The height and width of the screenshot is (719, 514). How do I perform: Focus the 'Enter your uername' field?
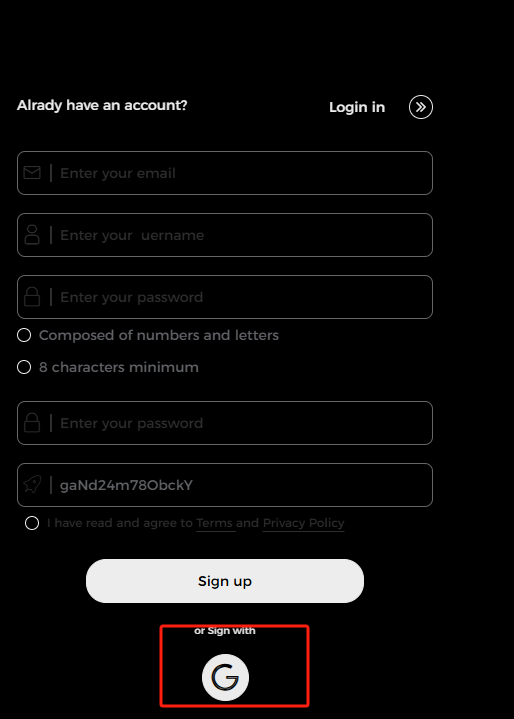[225, 235]
